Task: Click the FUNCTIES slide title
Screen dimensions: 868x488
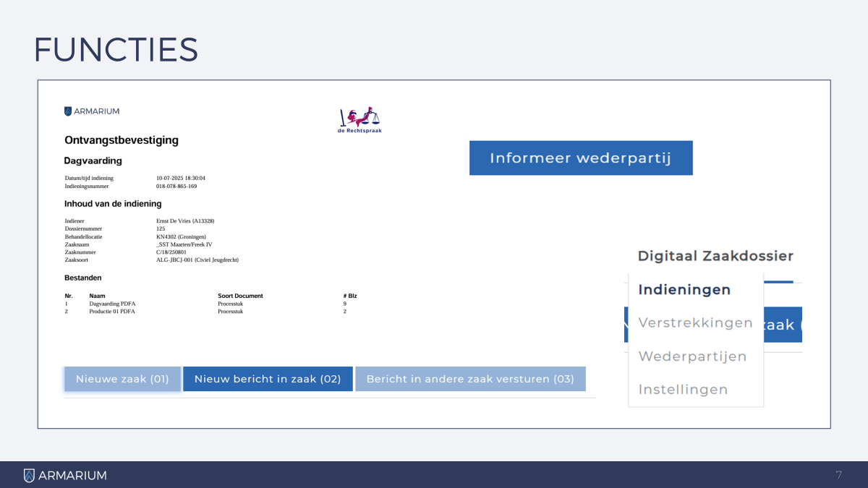Action: click(x=116, y=49)
